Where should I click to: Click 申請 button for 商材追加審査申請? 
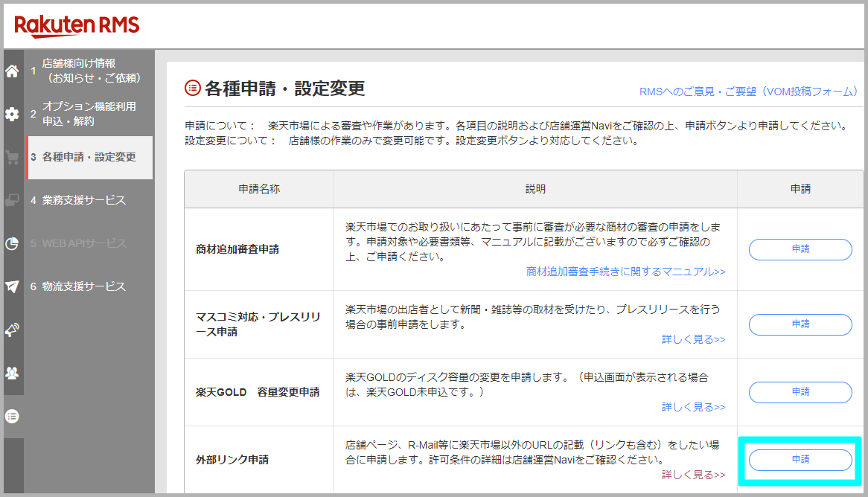pyautogui.click(x=800, y=249)
